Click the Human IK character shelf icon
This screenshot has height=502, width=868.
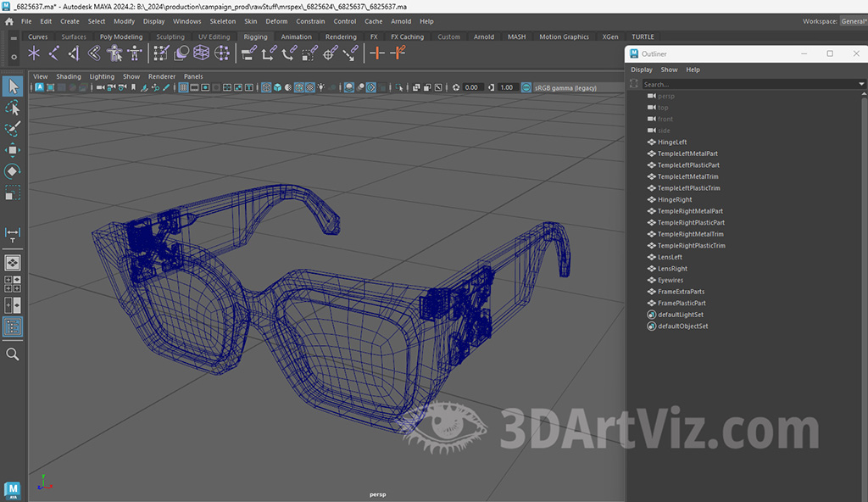pos(134,53)
